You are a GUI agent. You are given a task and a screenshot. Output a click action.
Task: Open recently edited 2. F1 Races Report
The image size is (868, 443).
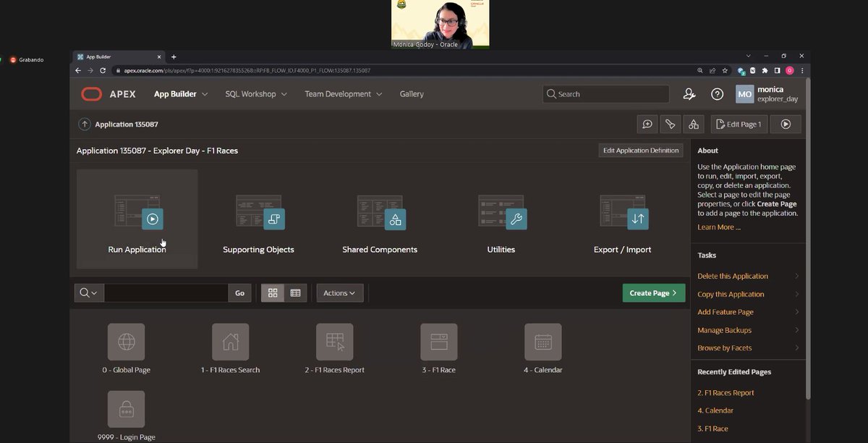coord(726,392)
